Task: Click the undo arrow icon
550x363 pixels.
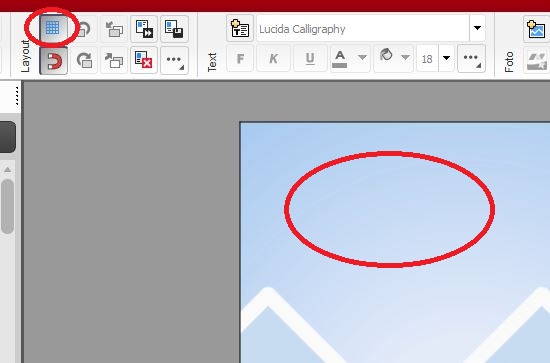Action: pos(84,29)
